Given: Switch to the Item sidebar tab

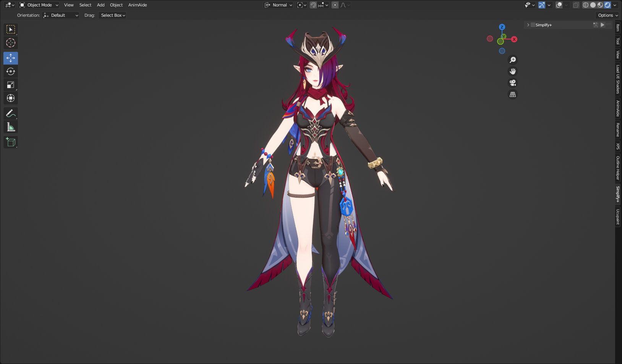Looking at the screenshot, I should [618, 28].
